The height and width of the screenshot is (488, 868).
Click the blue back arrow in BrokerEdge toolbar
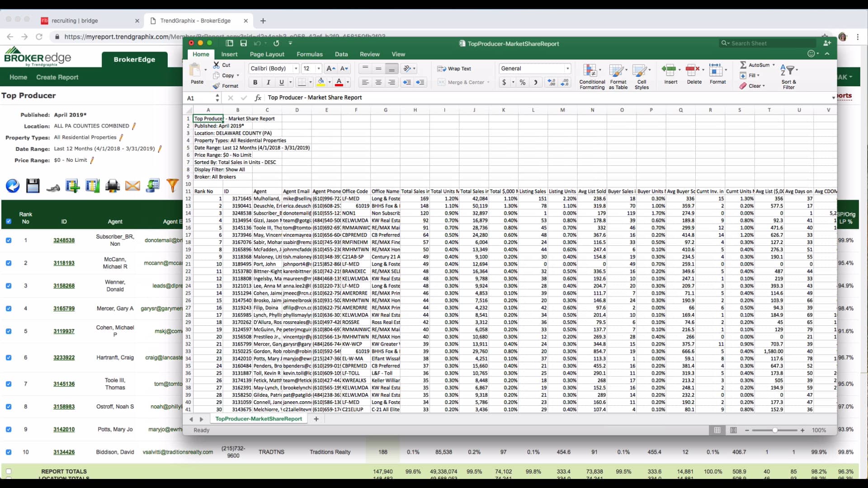pos(13,186)
